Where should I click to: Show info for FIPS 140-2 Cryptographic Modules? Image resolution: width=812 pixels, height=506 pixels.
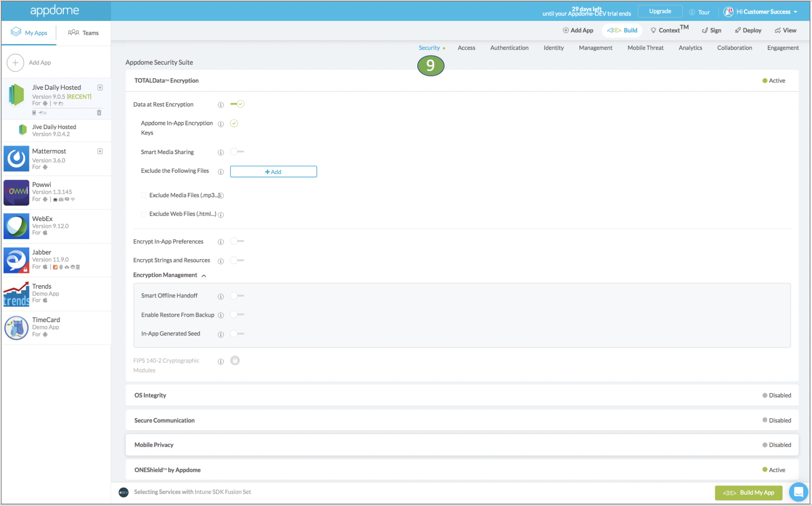[221, 361]
